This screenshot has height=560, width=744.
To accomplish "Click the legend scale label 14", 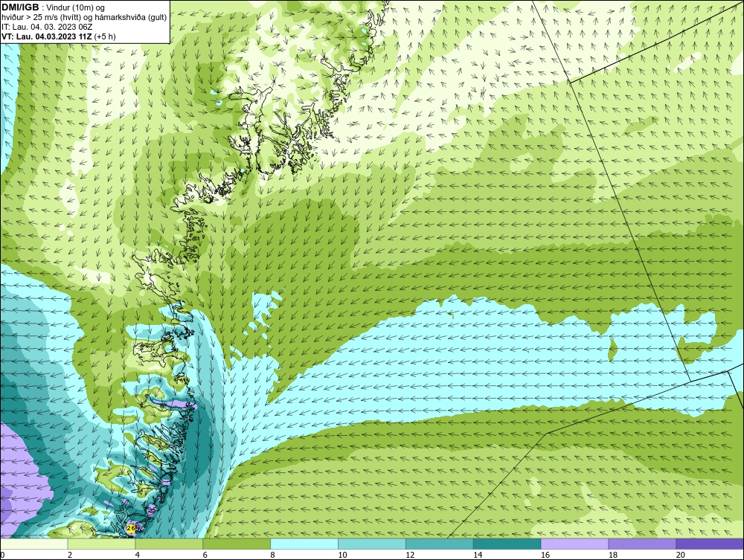I will (478, 555).
